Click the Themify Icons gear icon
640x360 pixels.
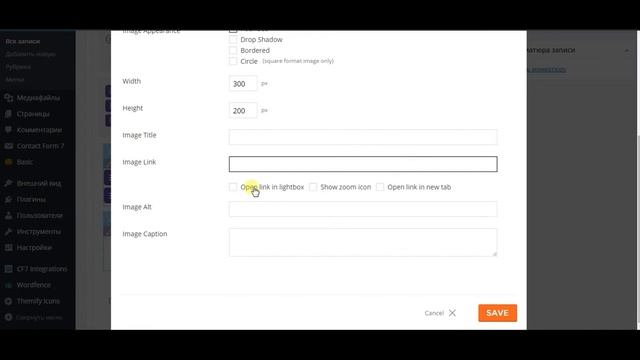[x=8, y=301]
